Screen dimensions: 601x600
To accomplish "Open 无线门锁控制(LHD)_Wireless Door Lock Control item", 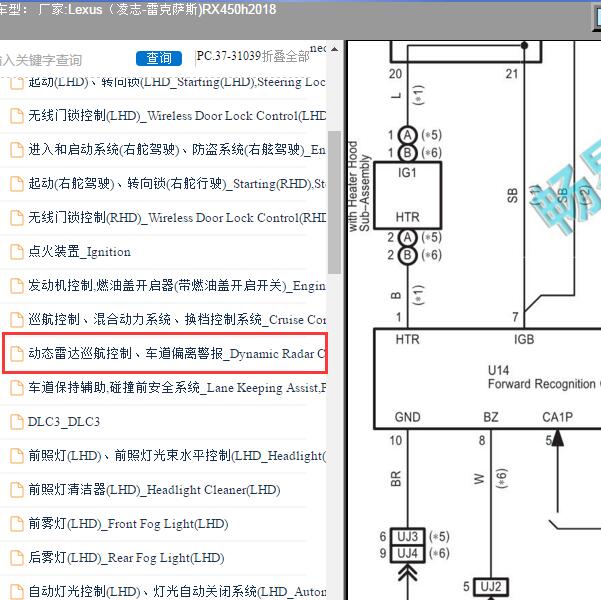I will (x=177, y=116).
